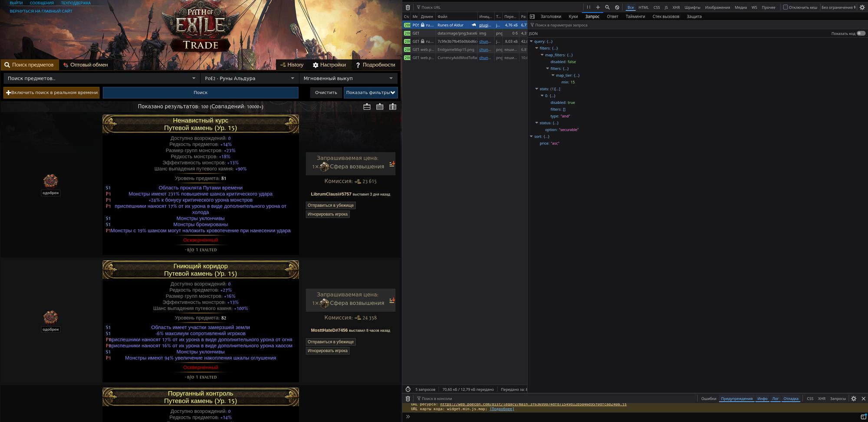Clear the network request list with trash icon

pos(408,7)
